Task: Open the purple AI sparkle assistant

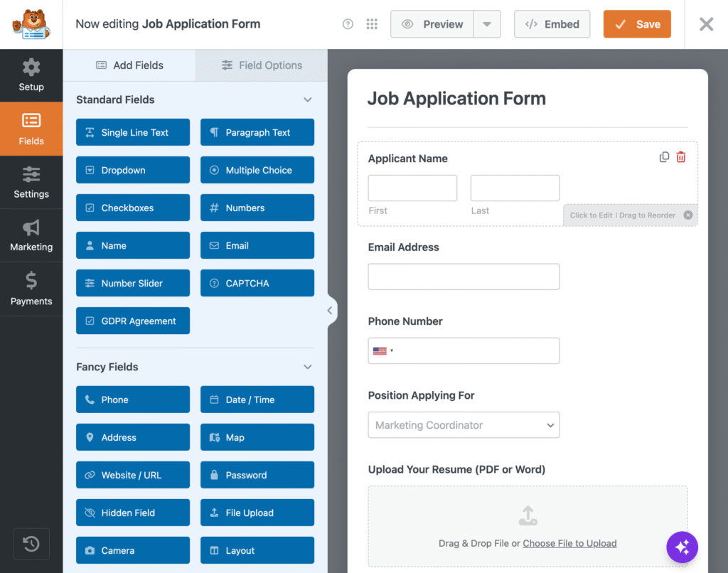Action: pyautogui.click(x=682, y=547)
